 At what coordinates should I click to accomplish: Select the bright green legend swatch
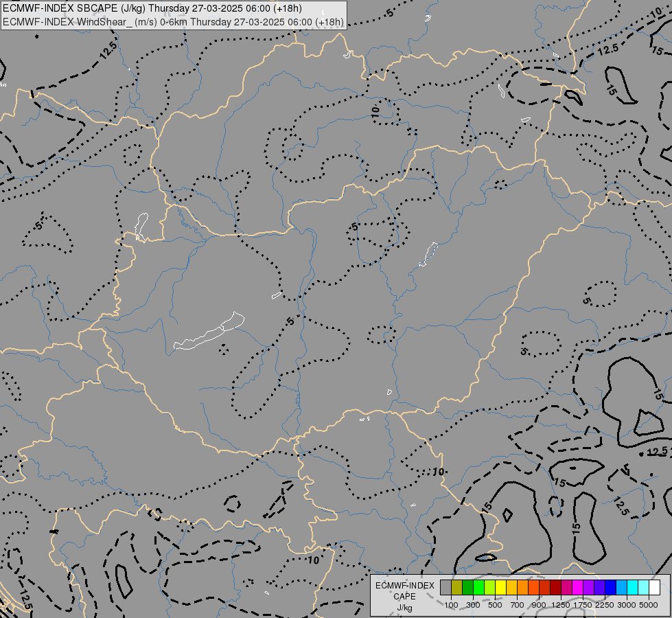478,588
